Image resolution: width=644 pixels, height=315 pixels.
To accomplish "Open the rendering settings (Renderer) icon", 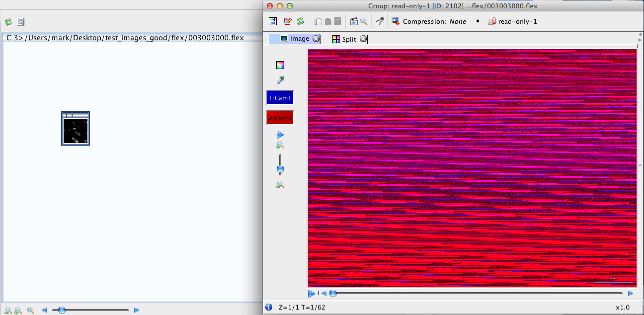I will tap(273, 22).
